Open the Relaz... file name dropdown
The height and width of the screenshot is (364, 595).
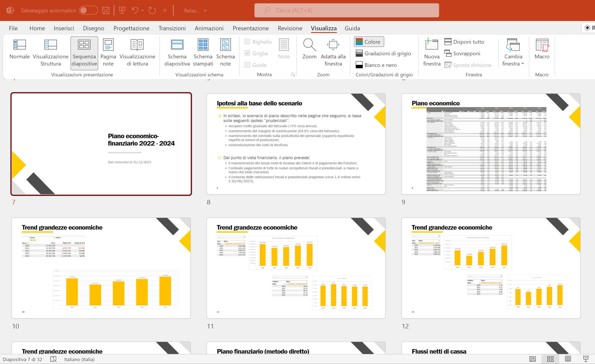[195, 10]
